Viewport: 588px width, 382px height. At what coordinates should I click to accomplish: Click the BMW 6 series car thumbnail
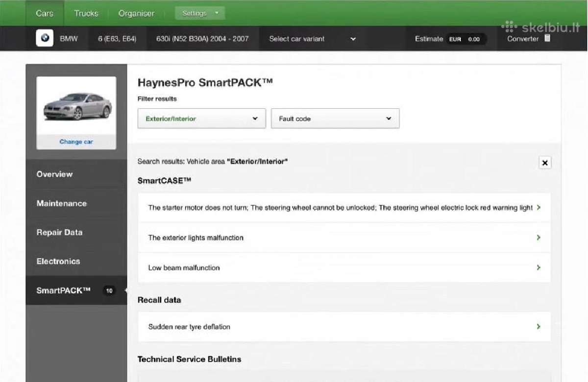[76, 106]
